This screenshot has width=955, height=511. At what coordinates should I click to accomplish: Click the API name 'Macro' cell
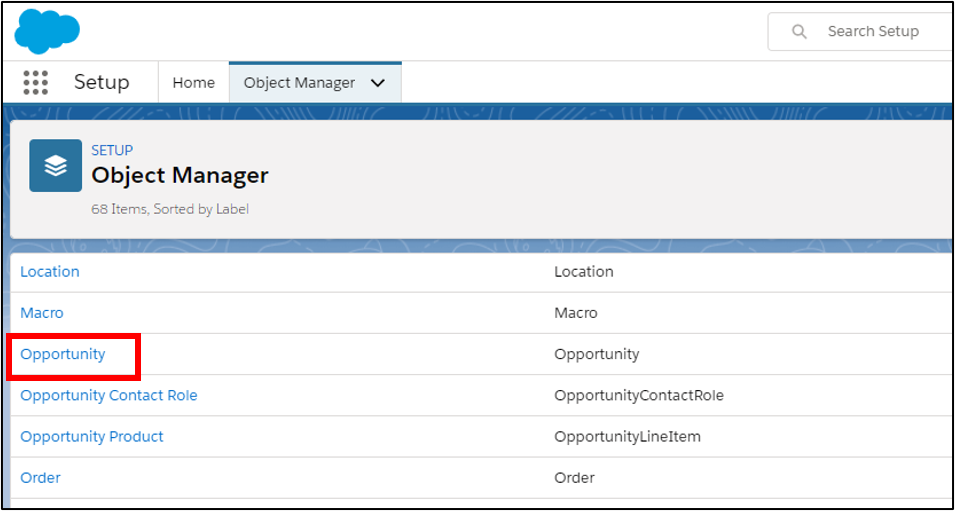tap(576, 313)
